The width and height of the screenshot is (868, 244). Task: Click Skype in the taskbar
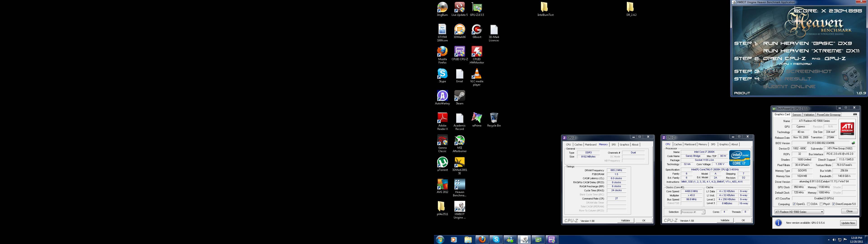click(496, 240)
